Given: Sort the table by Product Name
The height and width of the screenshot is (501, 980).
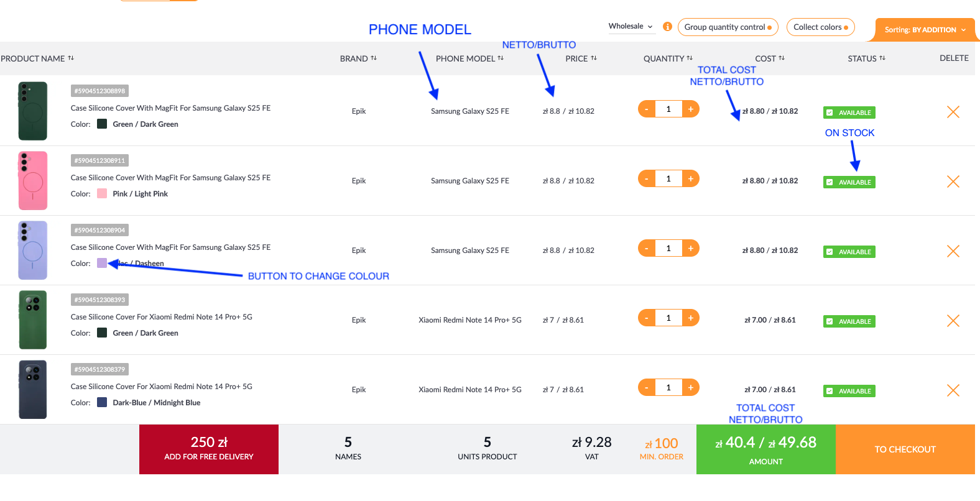Looking at the screenshot, I should 37,58.
